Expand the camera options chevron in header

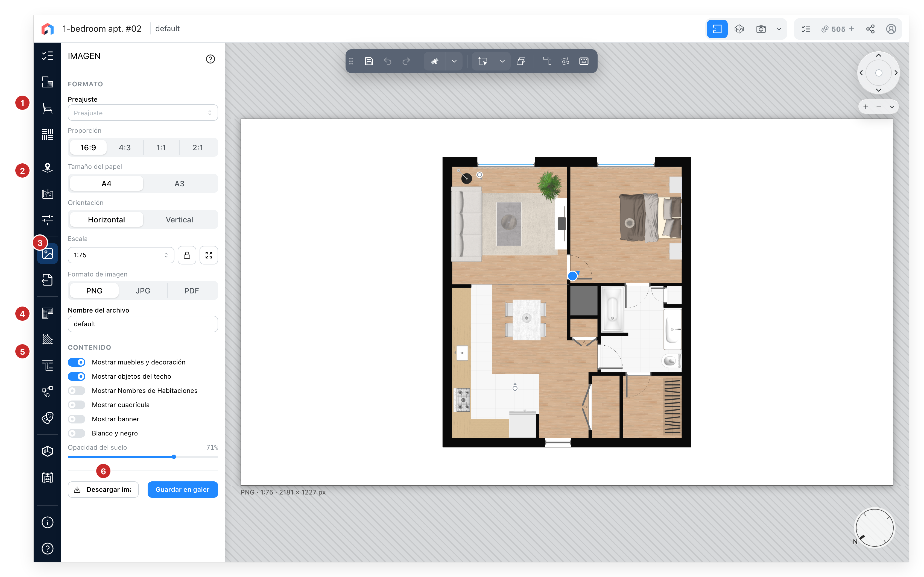pyautogui.click(x=779, y=29)
